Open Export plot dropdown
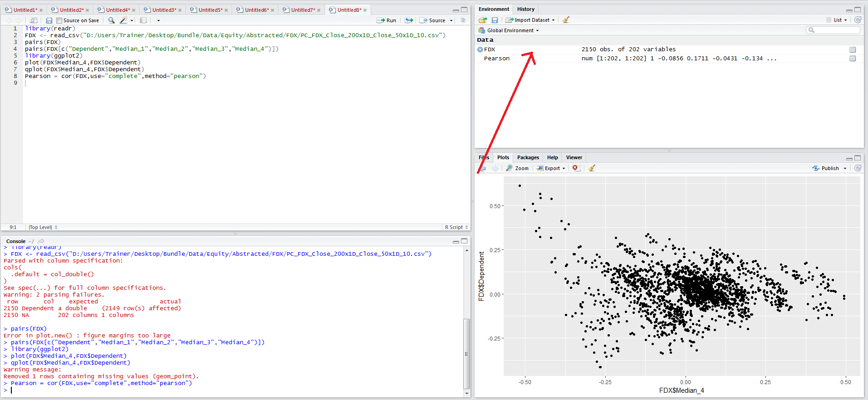The image size is (868, 400). pyautogui.click(x=551, y=168)
